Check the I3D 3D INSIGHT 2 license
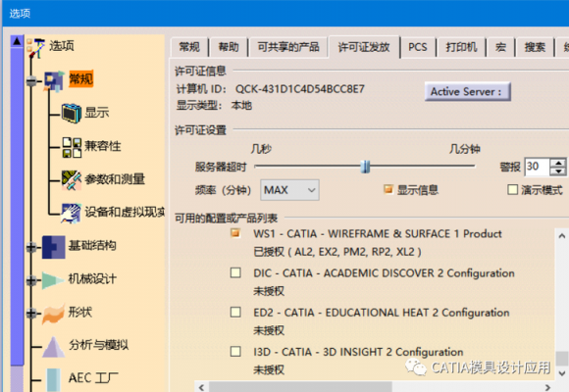The image size is (569, 392). 235,352
